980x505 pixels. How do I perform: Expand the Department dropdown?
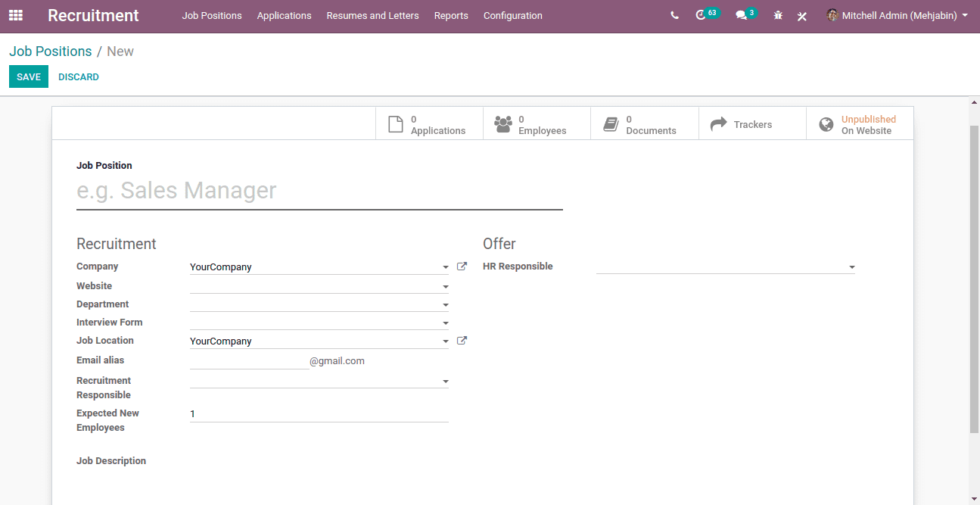(x=445, y=305)
